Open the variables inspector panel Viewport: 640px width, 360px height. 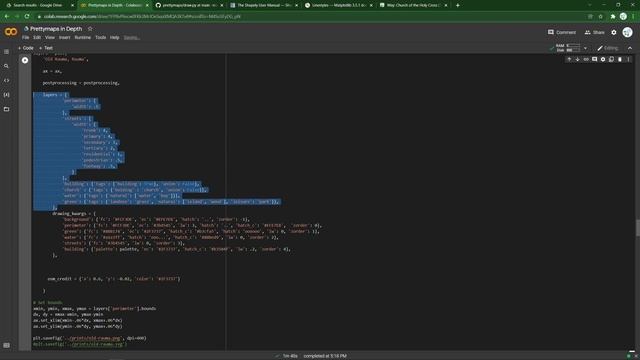[6, 95]
